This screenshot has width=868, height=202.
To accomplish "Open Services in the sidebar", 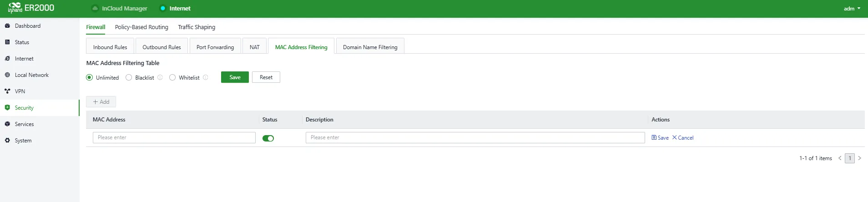I will pyautogui.click(x=40, y=124).
